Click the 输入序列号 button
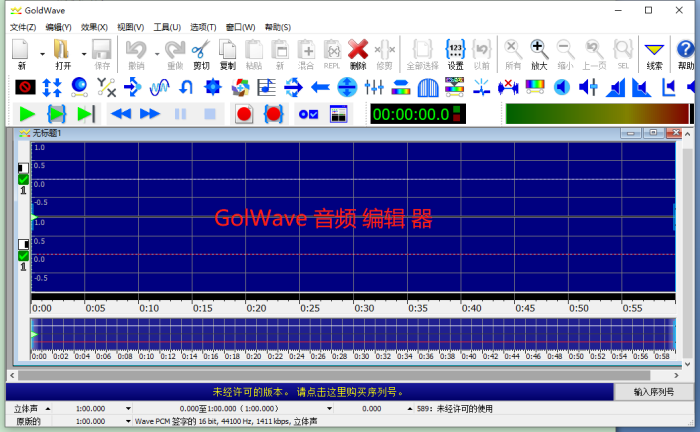This screenshot has height=432, width=700. (654, 392)
